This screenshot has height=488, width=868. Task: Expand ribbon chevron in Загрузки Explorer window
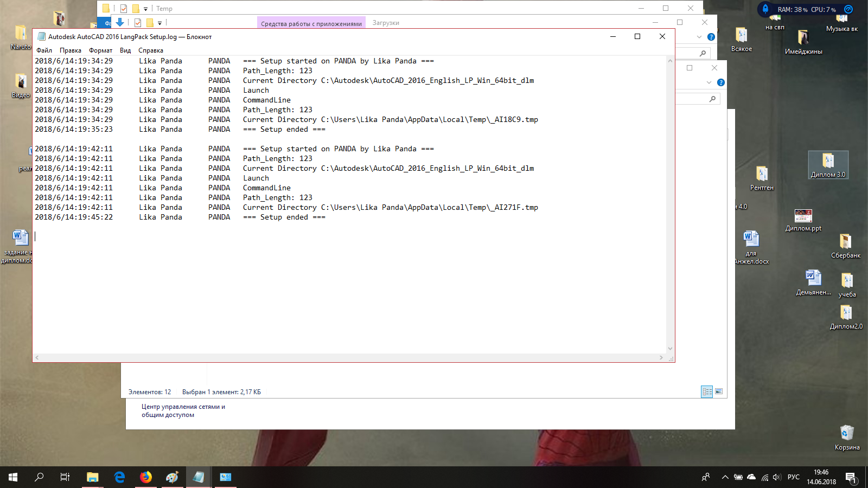tap(699, 37)
